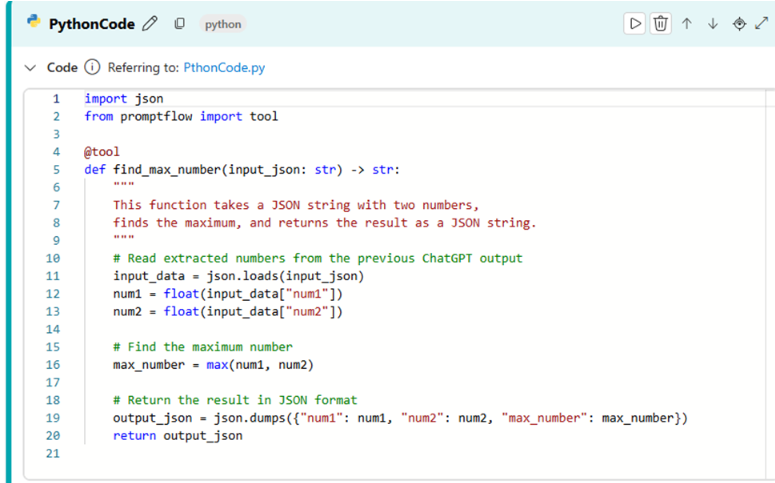Click line number 14 in gutter
The width and height of the screenshot is (775, 483).
click(x=53, y=330)
